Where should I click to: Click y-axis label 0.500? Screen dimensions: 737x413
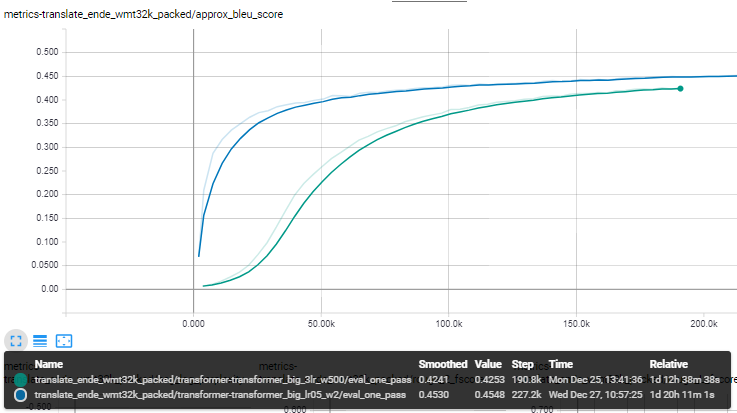pyautogui.click(x=47, y=52)
